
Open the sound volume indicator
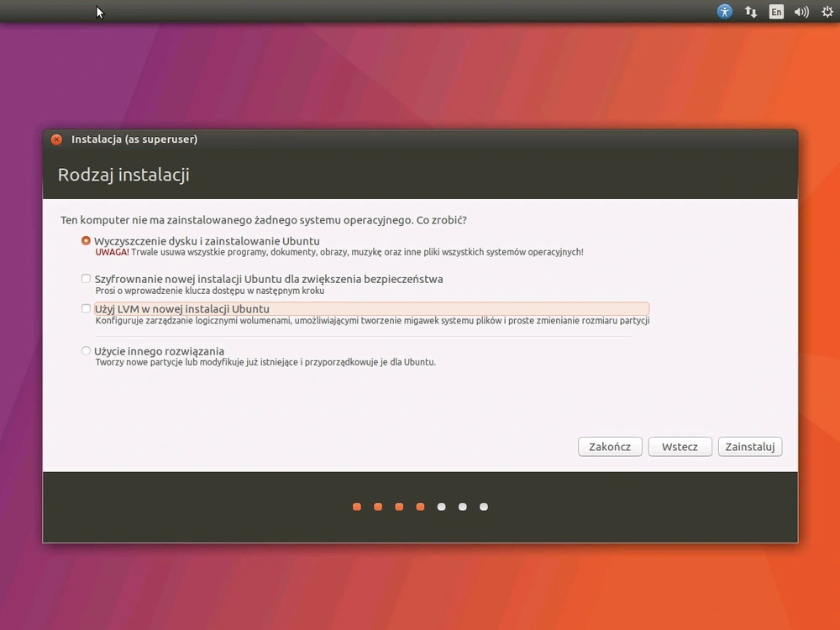[801, 12]
